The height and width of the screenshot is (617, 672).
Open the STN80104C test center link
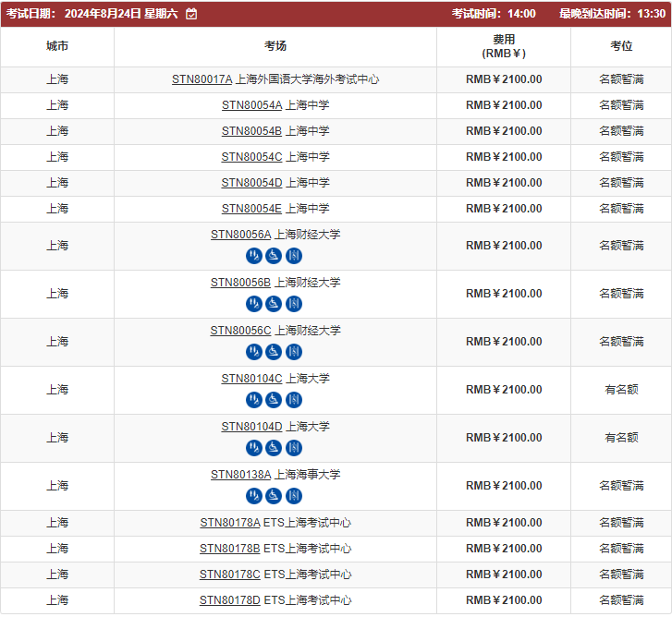(x=251, y=379)
